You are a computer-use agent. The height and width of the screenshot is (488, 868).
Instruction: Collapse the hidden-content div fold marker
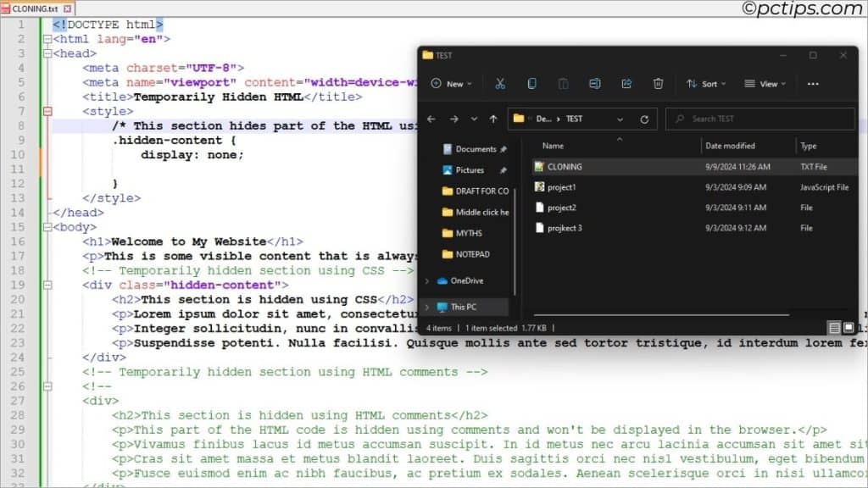click(47, 285)
